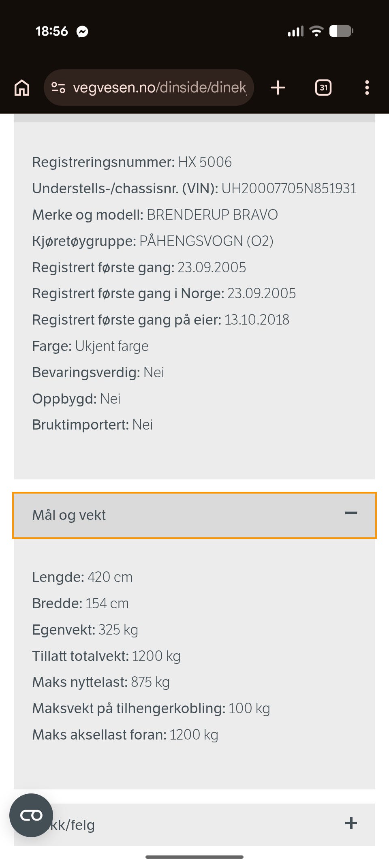Tap the Wi-Fi status icon
This screenshot has height=868, width=389.
pos(316,31)
